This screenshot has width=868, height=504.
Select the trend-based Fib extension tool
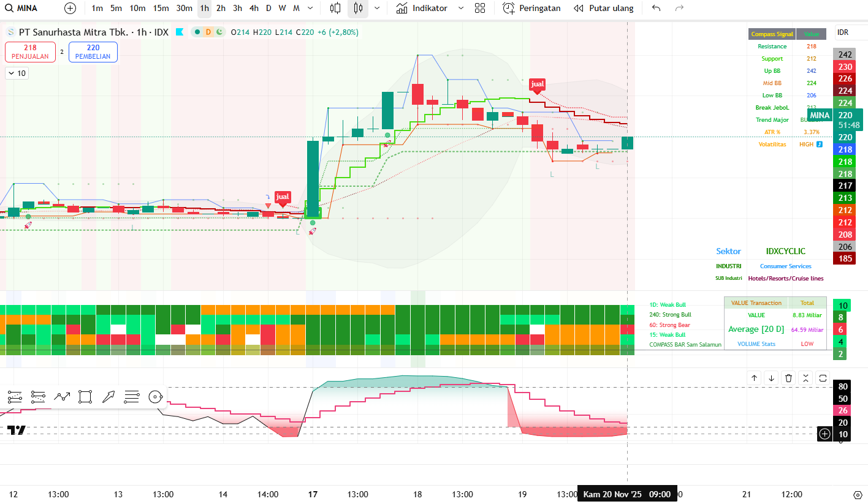38,396
